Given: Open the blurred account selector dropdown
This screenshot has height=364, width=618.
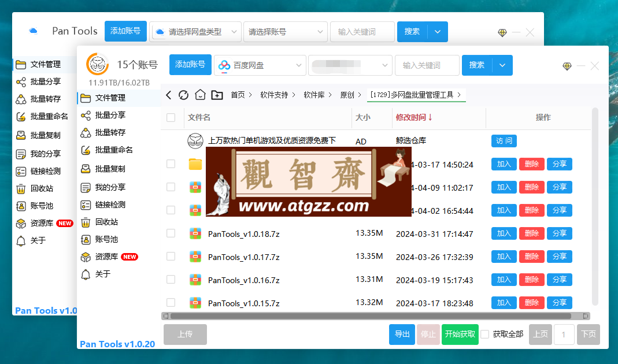Looking at the screenshot, I should pos(350,65).
